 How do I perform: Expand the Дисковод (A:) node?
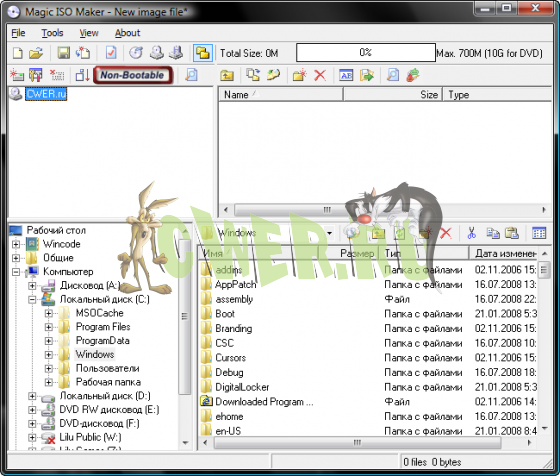pyautogui.click(x=32, y=286)
